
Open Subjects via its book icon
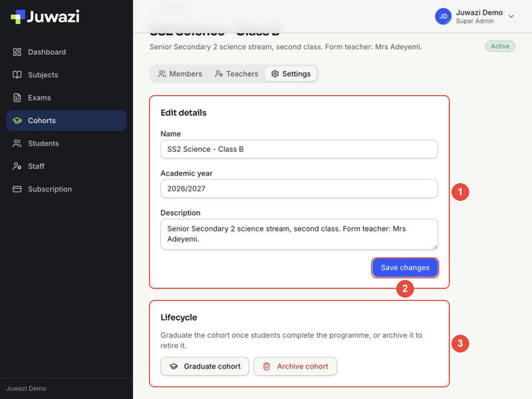tap(17, 75)
